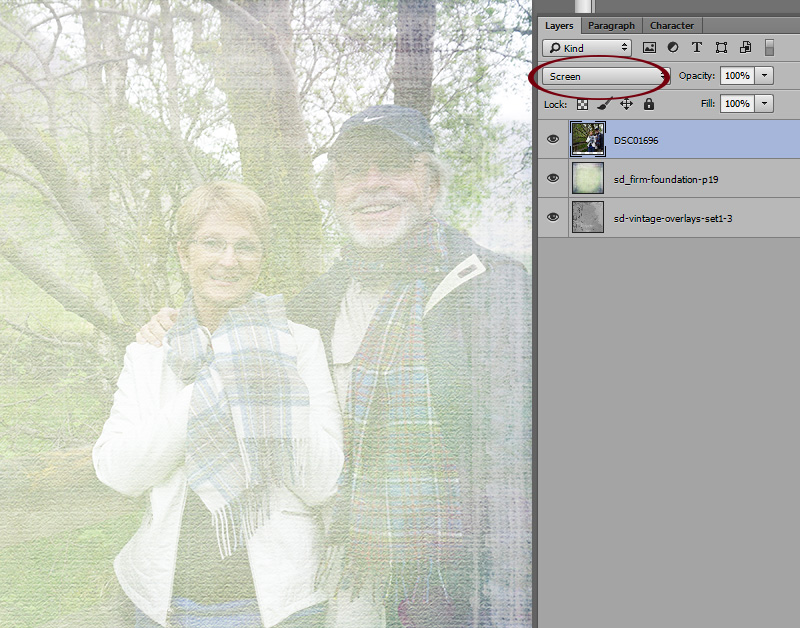Viewport: 800px width, 628px height.
Task: Filter layers by smart object icon
Action: point(745,47)
